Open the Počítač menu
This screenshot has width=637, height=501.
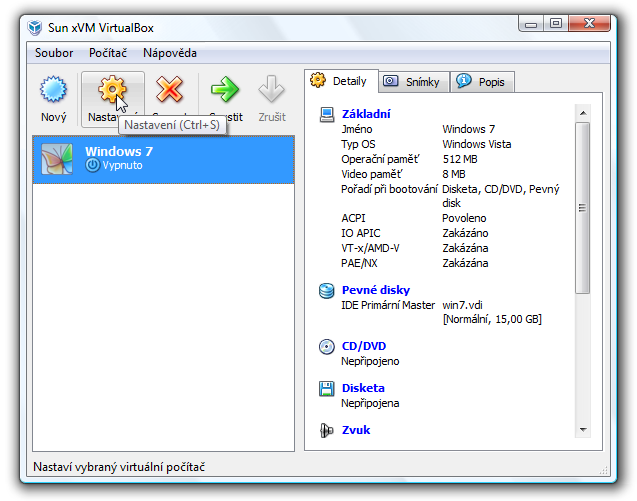[108, 53]
